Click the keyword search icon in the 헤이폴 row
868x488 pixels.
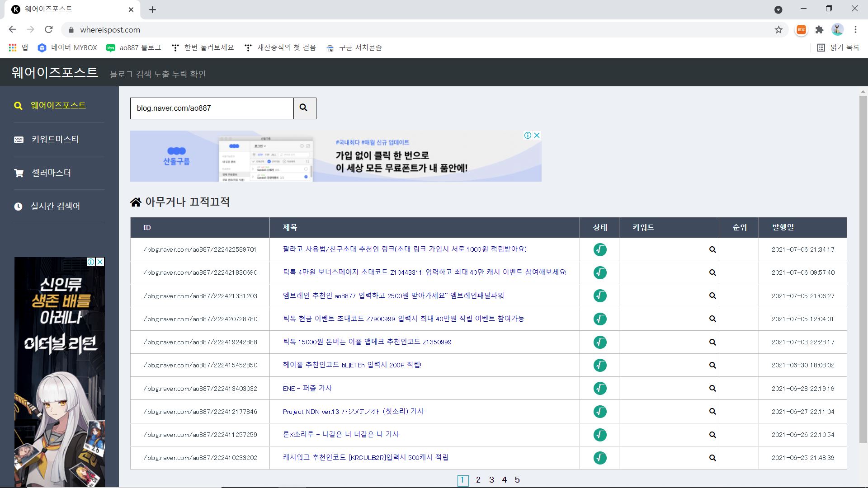[x=712, y=365]
